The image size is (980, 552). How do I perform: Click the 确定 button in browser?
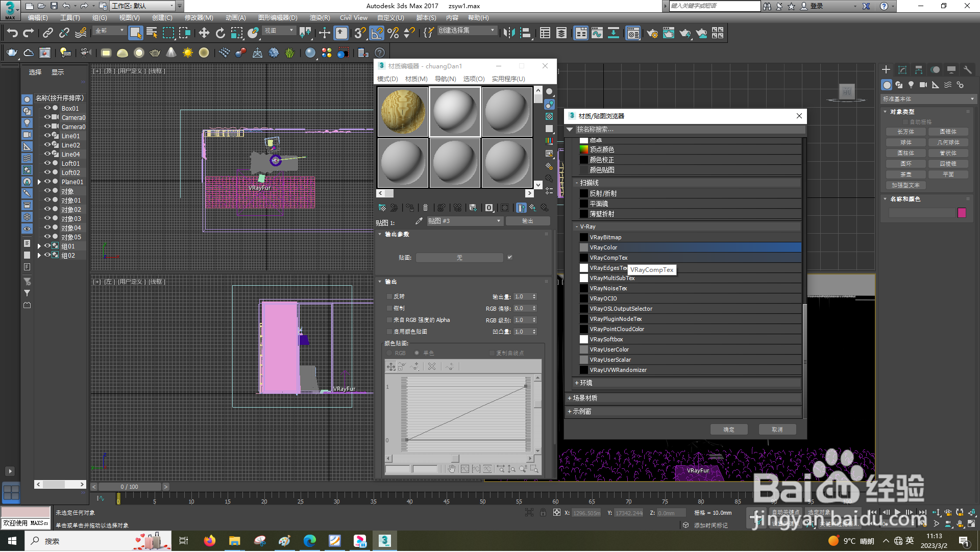coord(729,430)
